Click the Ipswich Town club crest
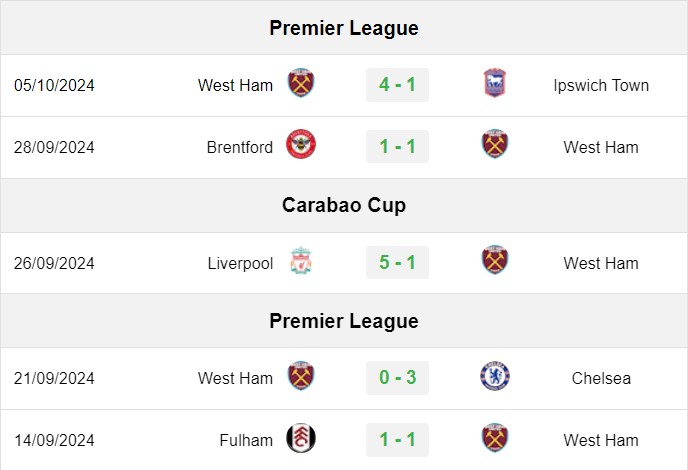This screenshot has width=688, height=470. pyautogui.click(x=494, y=83)
